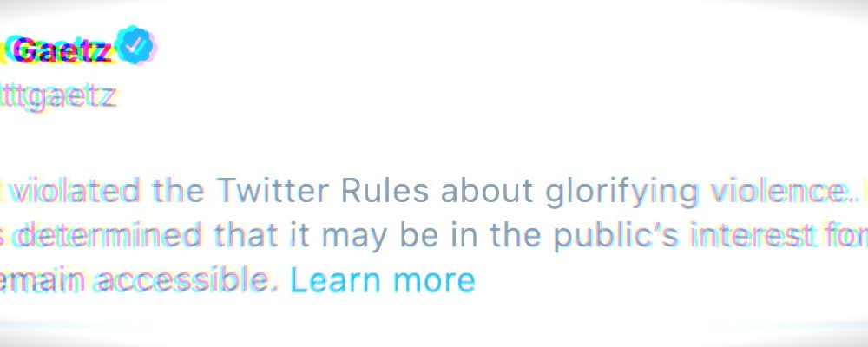Click the phrase "that it may be"
The height and width of the screenshot is (347, 868).
[x=293, y=234]
